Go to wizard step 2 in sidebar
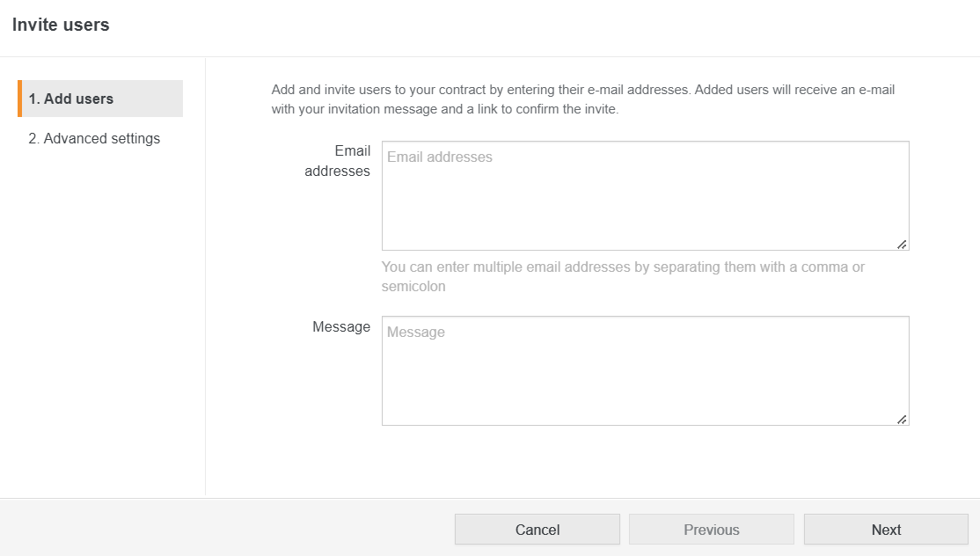Image resolution: width=980 pixels, height=556 pixels. [94, 138]
